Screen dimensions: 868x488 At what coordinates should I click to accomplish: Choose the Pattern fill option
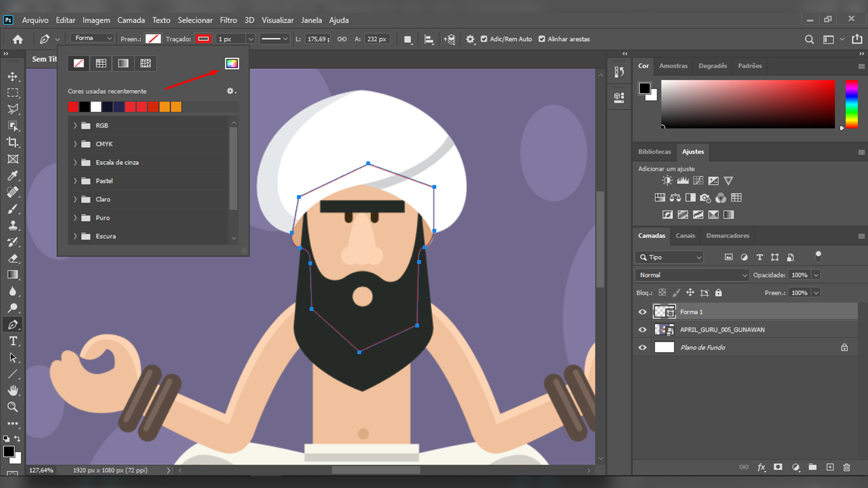(x=146, y=63)
